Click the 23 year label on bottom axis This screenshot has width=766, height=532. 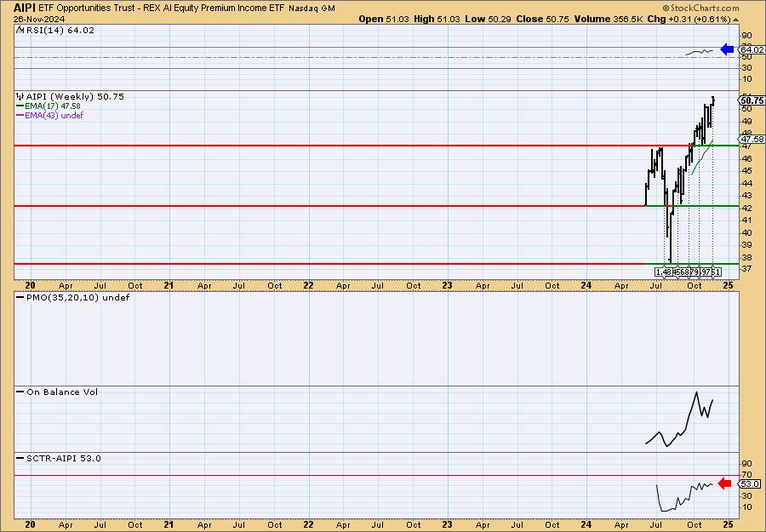[x=447, y=524]
